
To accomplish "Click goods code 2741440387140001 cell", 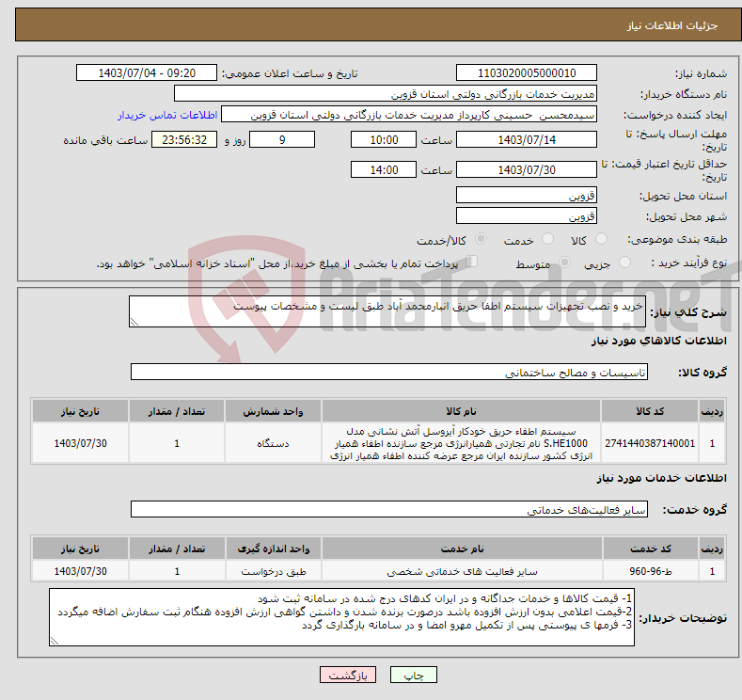I will click(650, 443).
